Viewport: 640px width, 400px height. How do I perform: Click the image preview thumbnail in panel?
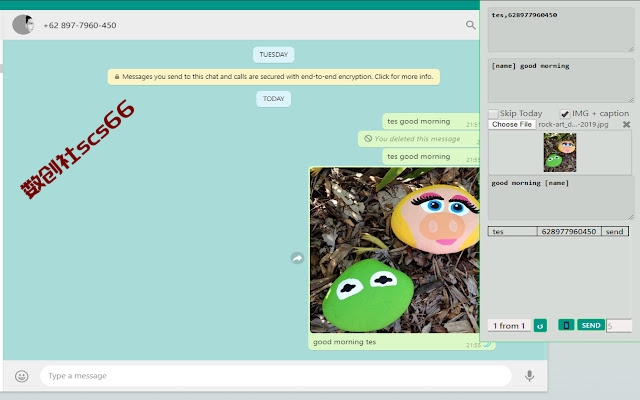560,152
